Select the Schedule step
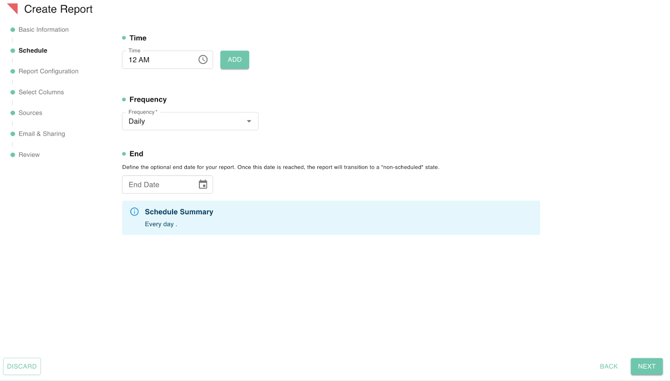Image resolution: width=670 pixels, height=381 pixels. point(33,50)
